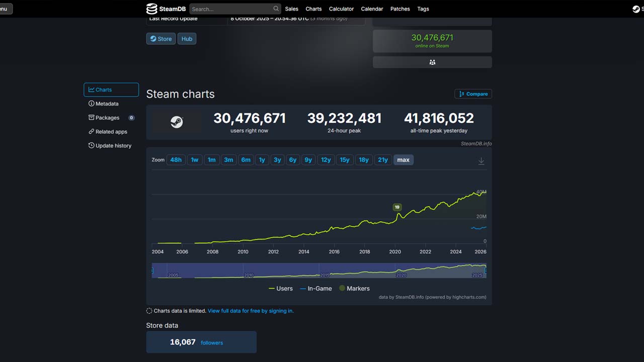Click 'View full data for free' link
644x362 pixels.
click(x=251, y=311)
